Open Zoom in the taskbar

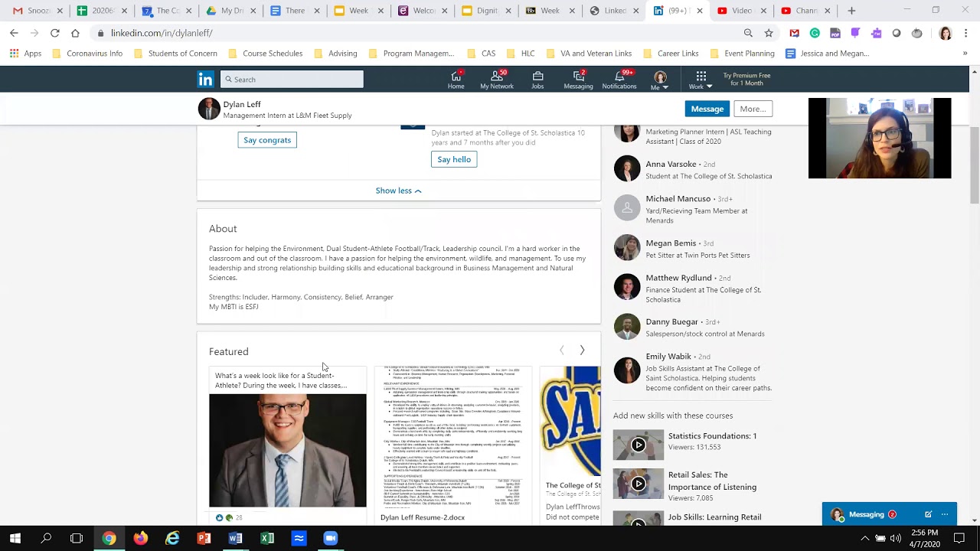(330, 539)
